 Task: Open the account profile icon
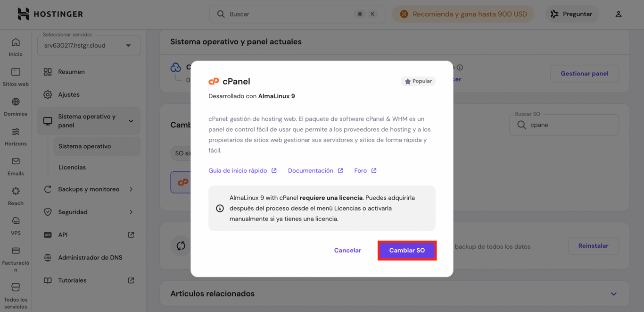click(618, 14)
